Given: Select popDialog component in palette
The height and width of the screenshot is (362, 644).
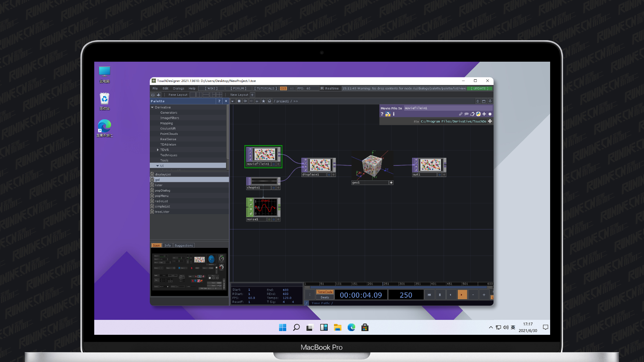Looking at the screenshot, I should coord(190,190).
